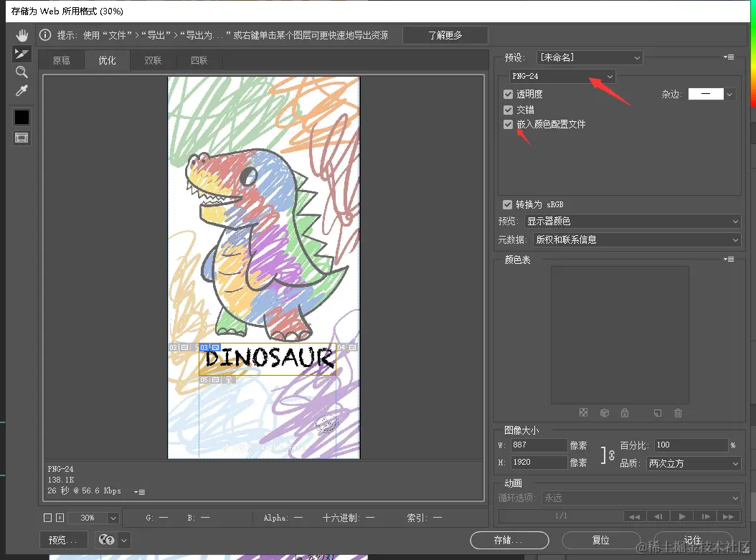
Task: Toggle slices visibility icon
Action: [x=22, y=138]
